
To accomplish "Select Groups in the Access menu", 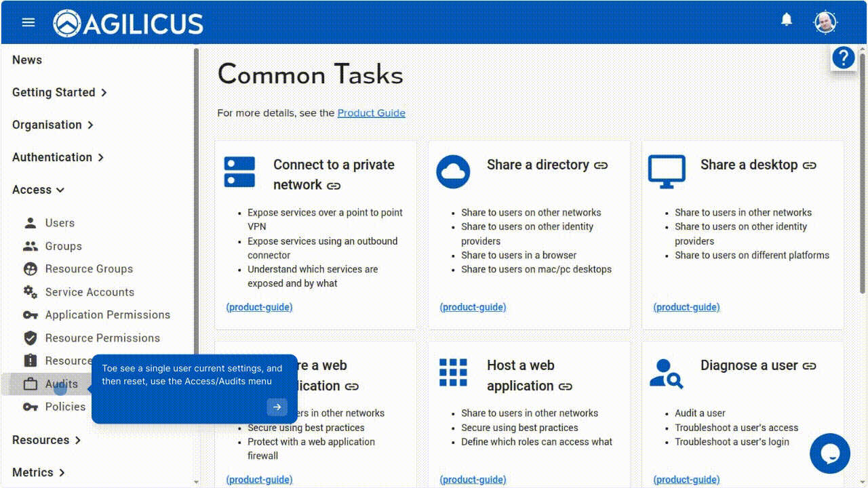I will pos(64,246).
